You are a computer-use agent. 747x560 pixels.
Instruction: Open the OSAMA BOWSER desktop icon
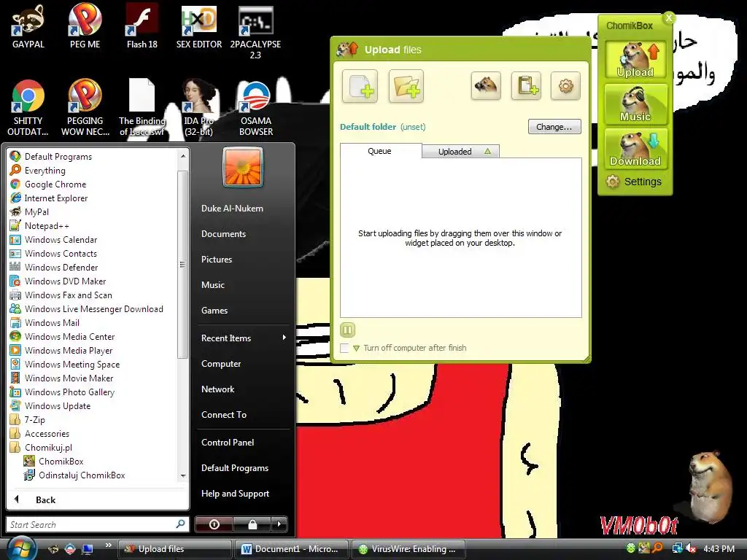[x=256, y=108]
